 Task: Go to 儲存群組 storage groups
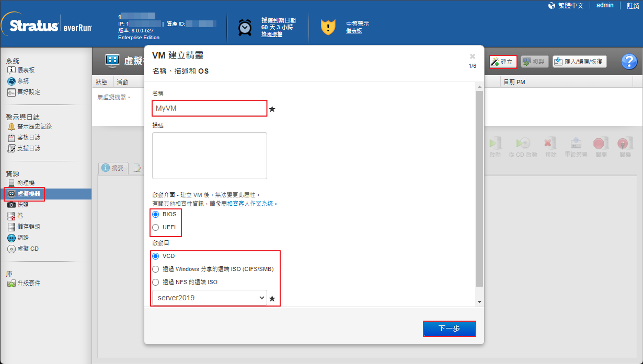[x=24, y=227]
